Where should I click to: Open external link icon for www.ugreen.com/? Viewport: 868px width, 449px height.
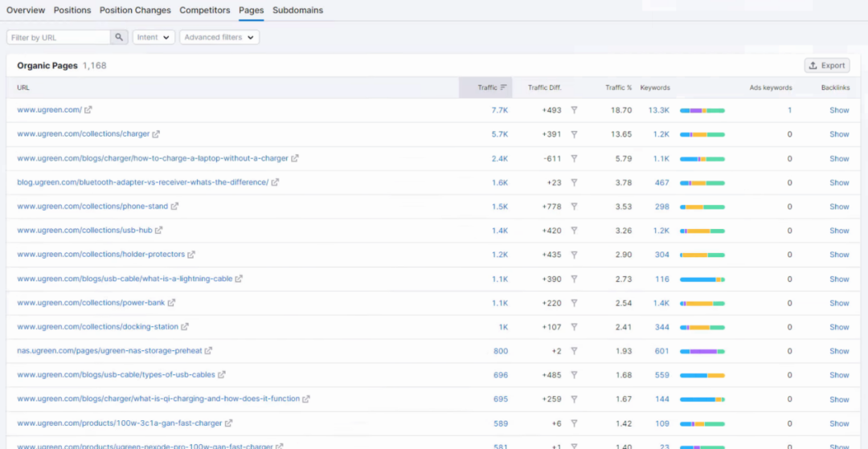tap(88, 109)
